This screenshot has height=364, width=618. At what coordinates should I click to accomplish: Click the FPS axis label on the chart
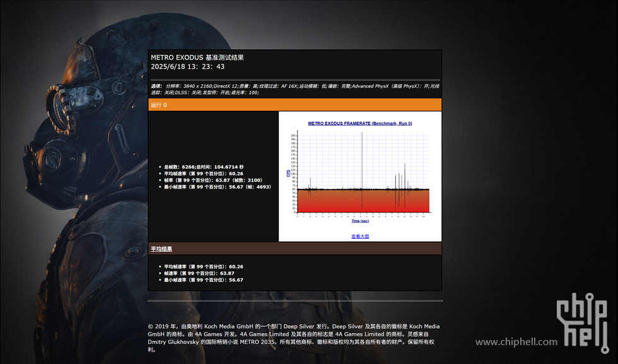click(x=288, y=173)
